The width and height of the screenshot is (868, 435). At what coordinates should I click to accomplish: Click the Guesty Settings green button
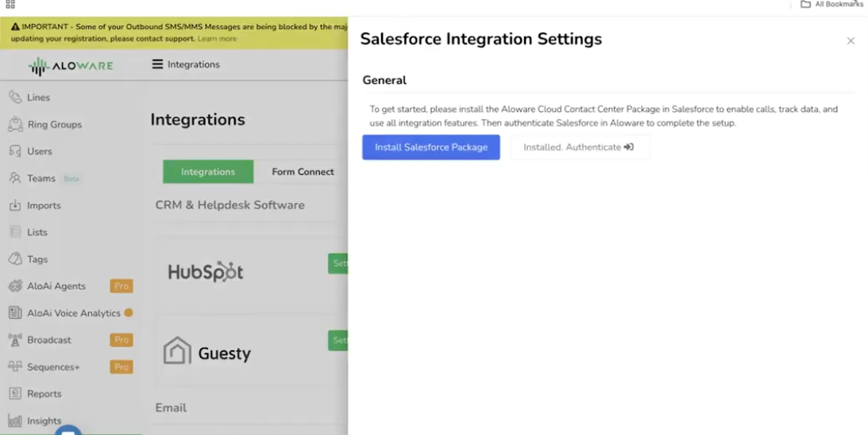point(338,340)
